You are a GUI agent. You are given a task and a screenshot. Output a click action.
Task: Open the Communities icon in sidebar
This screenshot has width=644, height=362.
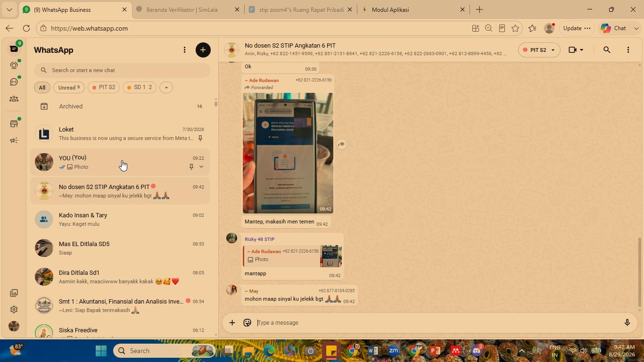(14, 99)
